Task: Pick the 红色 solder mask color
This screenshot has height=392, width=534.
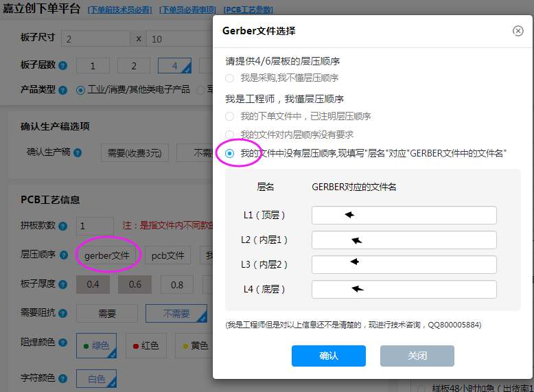Action: (145, 346)
